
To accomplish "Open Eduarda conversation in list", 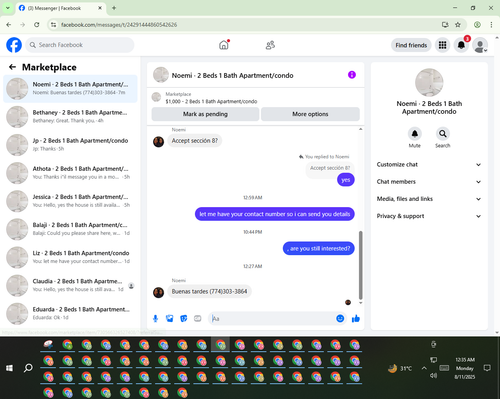I will click(70, 313).
